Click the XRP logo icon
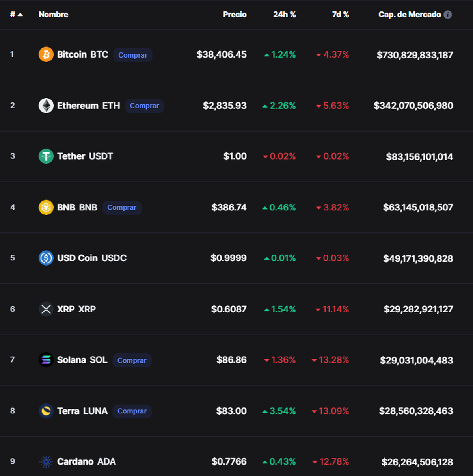 coord(46,309)
